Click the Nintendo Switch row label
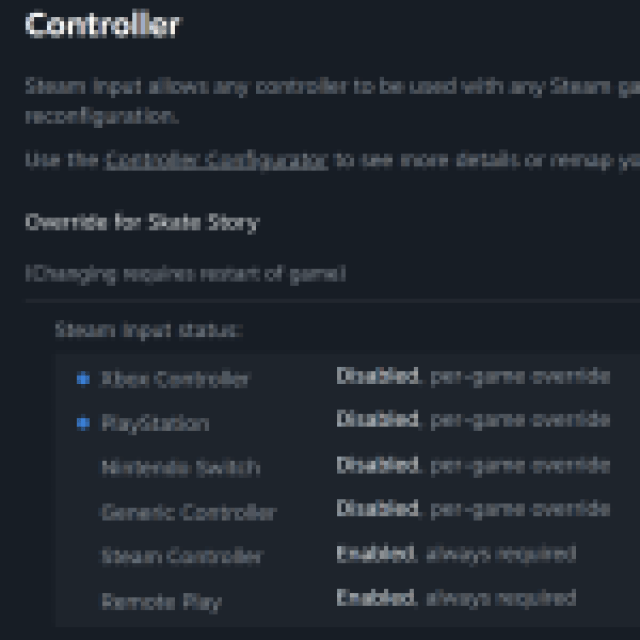 tap(180, 467)
